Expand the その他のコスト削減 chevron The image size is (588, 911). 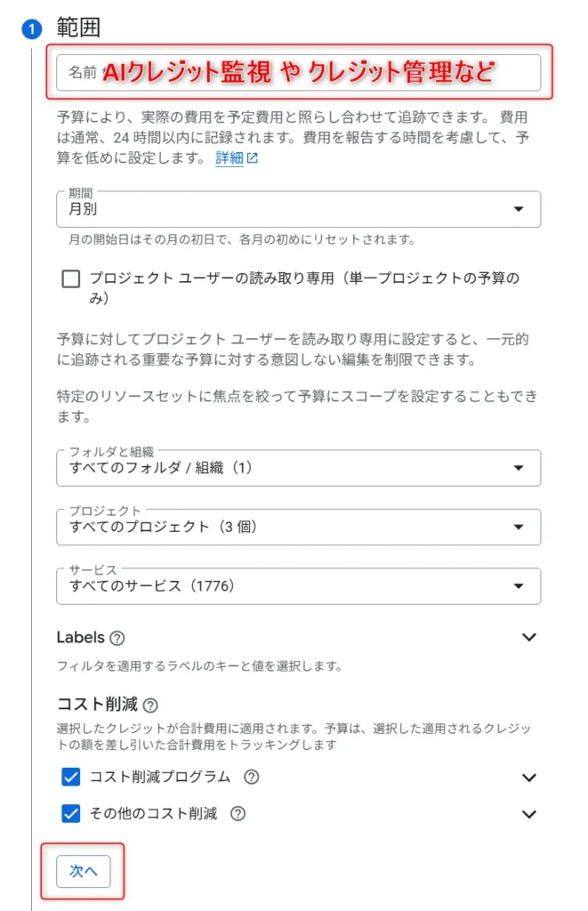(529, 814)
